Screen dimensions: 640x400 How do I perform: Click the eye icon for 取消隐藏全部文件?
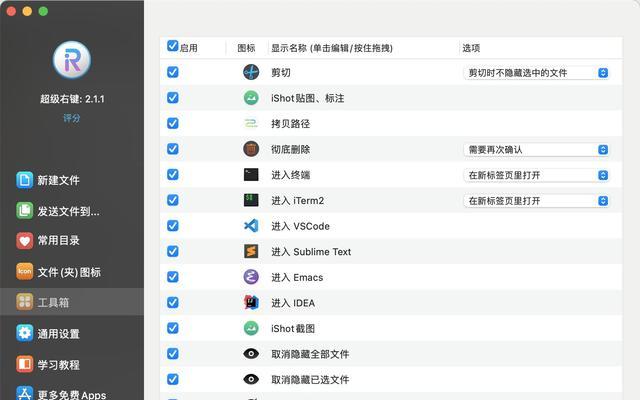pos(251,353)
